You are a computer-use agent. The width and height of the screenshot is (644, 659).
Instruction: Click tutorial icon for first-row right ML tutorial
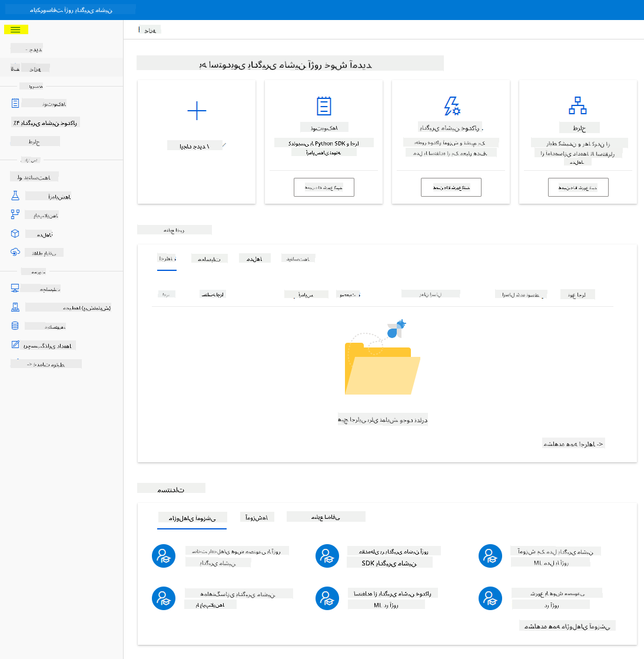[x=490, y=556]
